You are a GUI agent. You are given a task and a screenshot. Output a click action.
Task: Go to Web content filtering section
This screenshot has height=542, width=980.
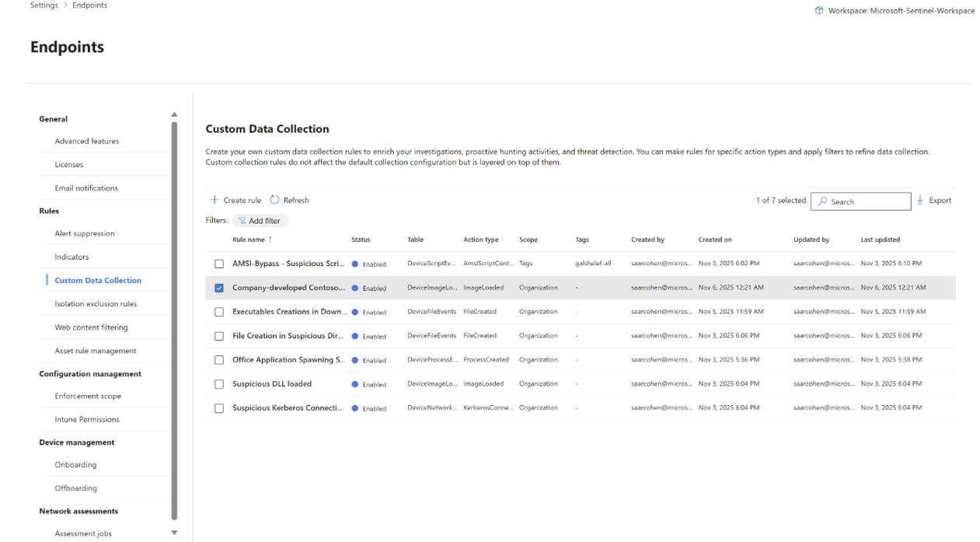[x=91, y=327]
